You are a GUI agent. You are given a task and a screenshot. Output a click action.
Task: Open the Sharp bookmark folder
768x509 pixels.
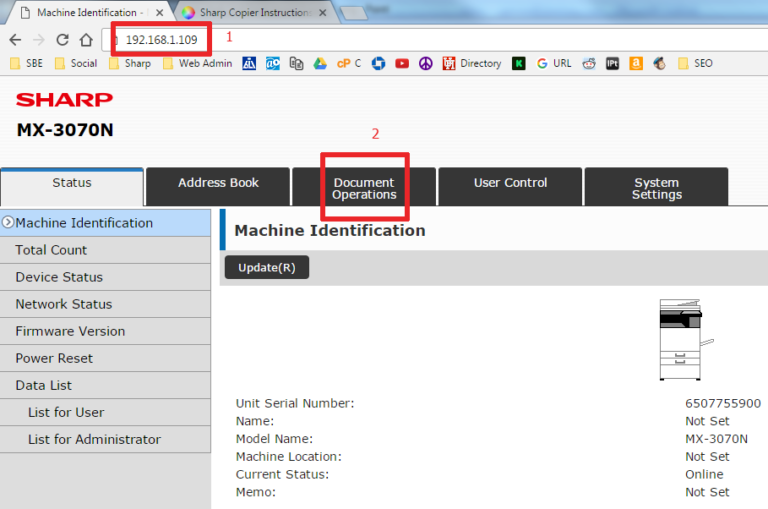(x=130, y=63)
